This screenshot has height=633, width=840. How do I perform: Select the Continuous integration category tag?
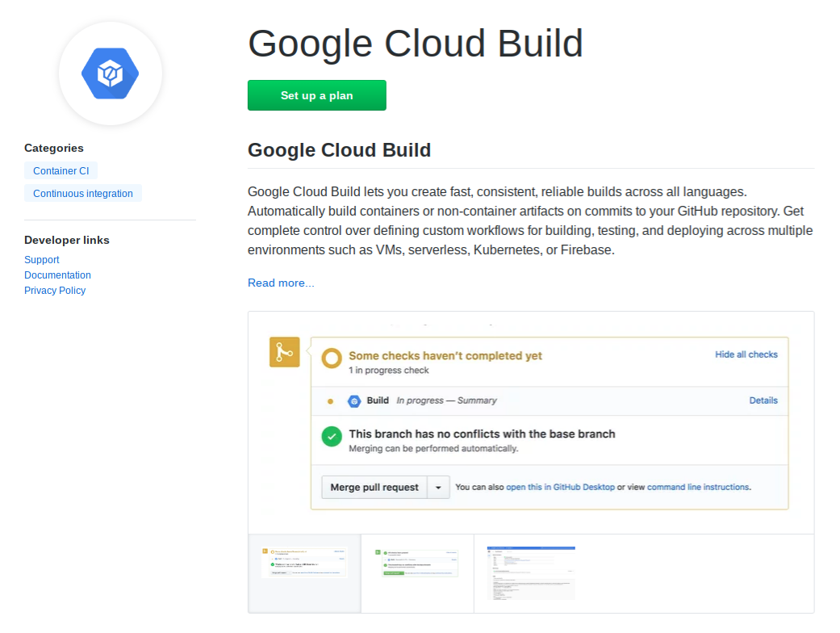[x=83, y=194]
